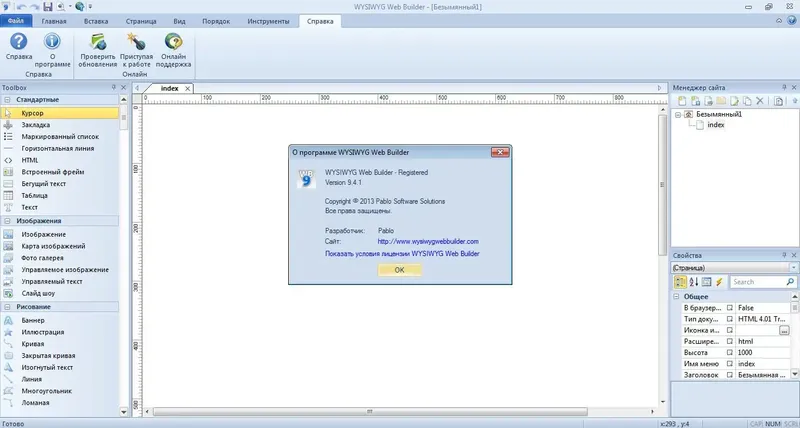Pin the Менеджер сайта panel with the pushpin
Viewport: 800px width, 428px height.
pyautogui.click(x=784, y=88)
